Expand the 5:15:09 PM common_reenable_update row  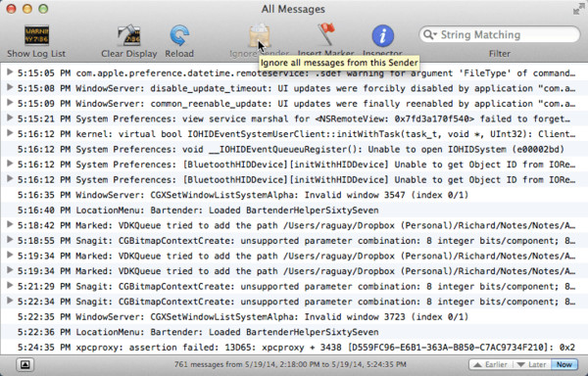[x=10, y=103]
